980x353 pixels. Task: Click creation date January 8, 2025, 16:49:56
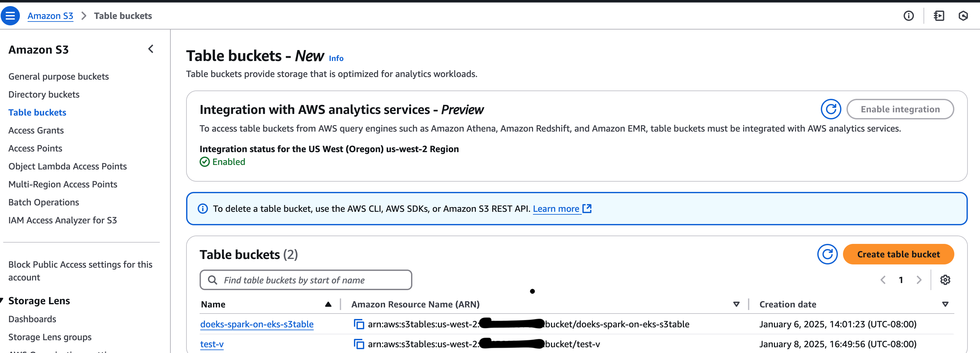point(838,344)
